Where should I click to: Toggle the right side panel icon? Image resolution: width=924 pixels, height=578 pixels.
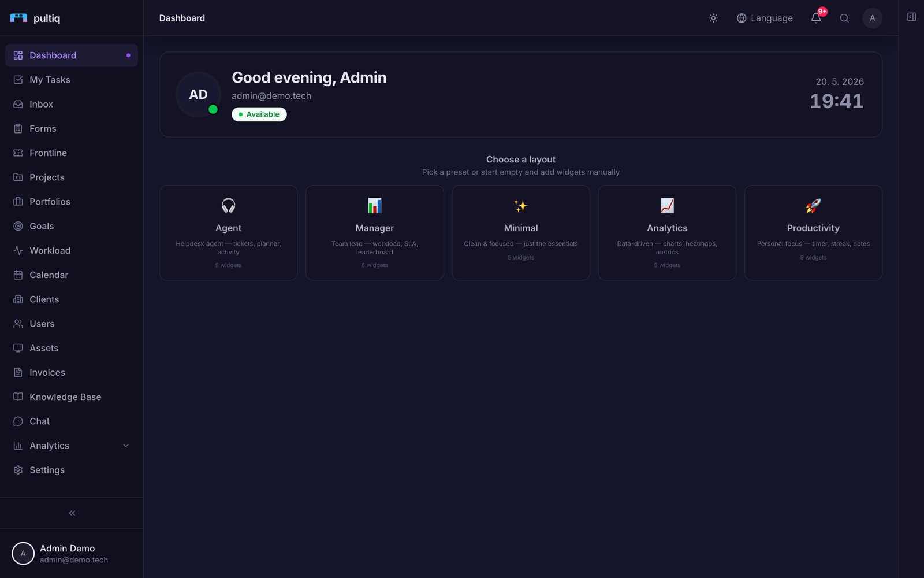(911, 17)
